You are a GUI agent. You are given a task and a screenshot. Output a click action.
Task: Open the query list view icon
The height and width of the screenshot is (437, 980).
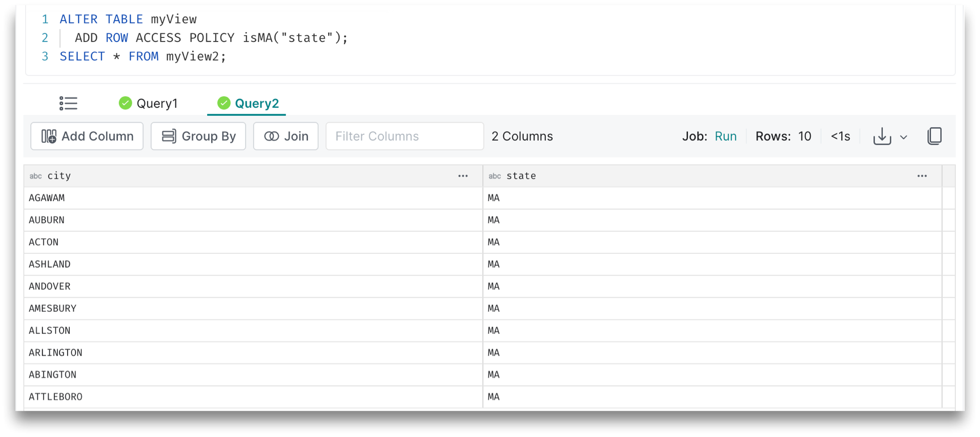click(x=68, y=103)
